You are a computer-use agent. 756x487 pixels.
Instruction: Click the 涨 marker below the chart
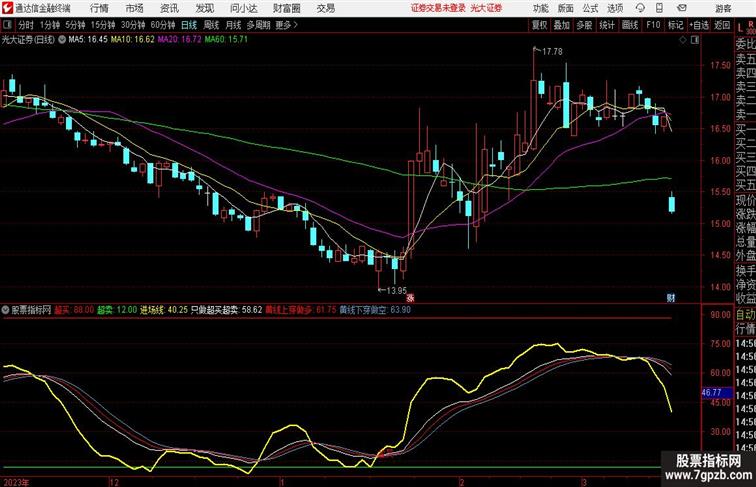tap(410, 298)
